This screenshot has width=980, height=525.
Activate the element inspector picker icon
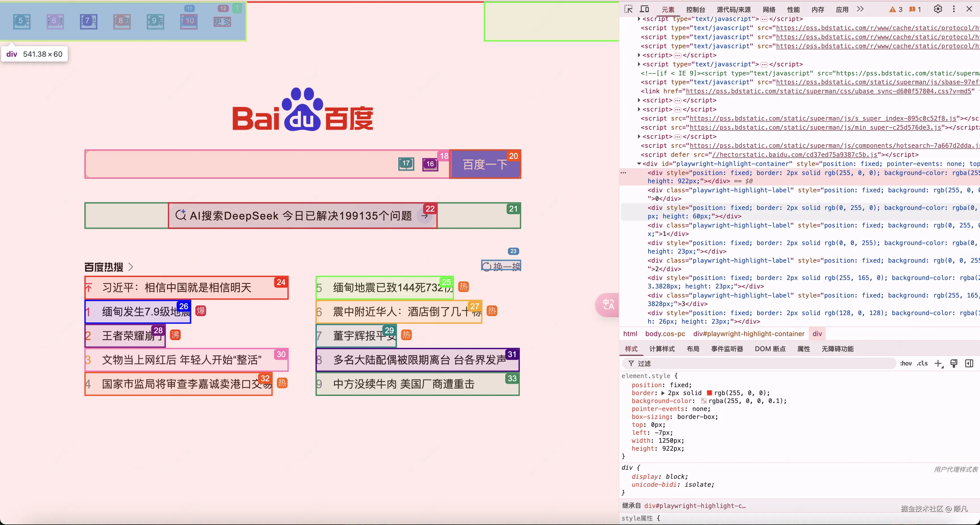point(628,9)
